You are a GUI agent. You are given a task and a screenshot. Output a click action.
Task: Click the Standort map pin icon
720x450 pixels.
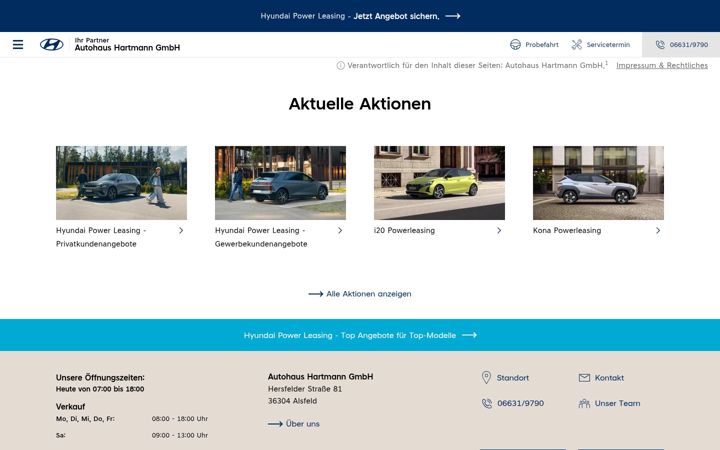[x=486, y=377]
